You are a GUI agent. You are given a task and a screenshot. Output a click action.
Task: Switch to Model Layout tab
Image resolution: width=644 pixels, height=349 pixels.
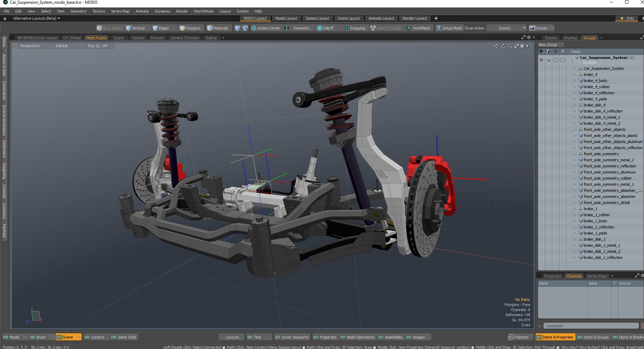(286, 18)
